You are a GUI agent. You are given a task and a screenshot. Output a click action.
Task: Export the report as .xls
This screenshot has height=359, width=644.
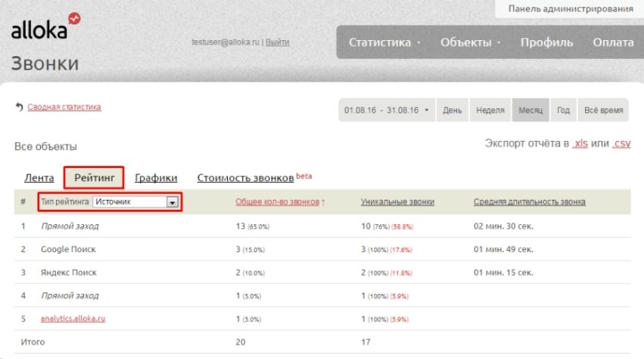(x=580, y=143)
